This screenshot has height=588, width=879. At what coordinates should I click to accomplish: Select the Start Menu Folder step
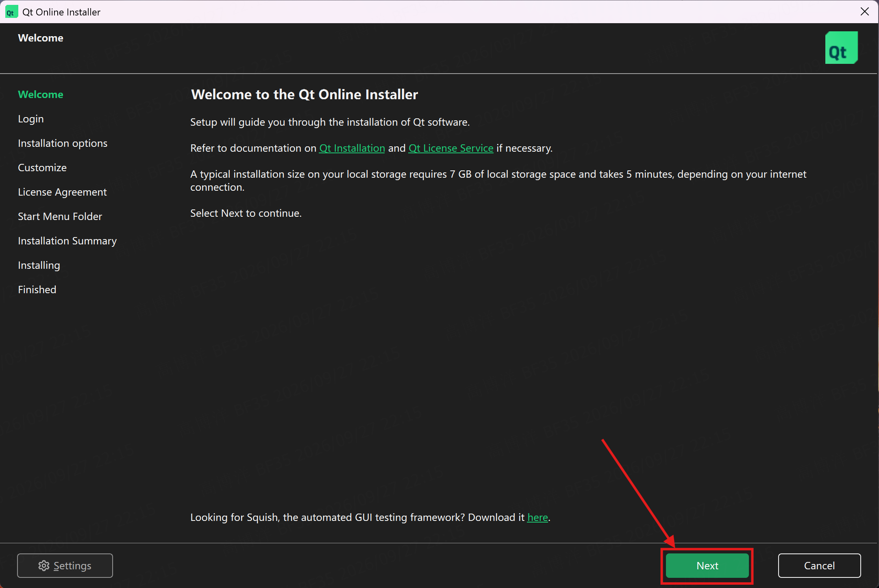[60, 216]
